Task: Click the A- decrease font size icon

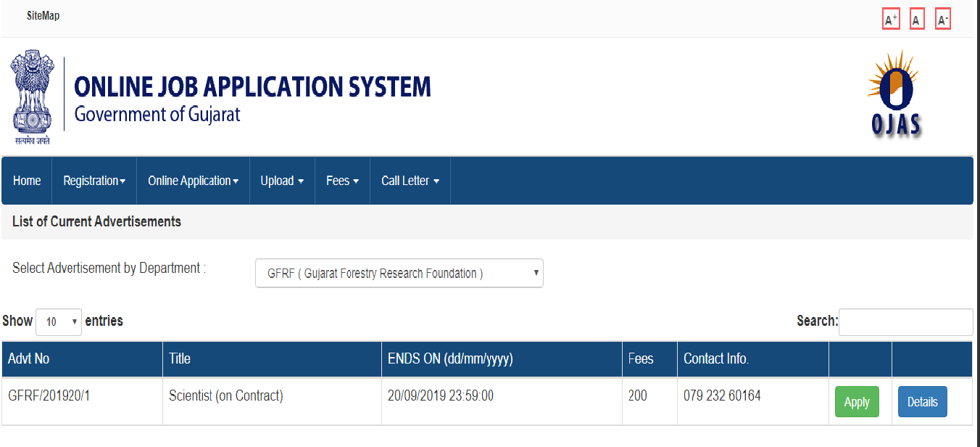Action: point(942,18)
